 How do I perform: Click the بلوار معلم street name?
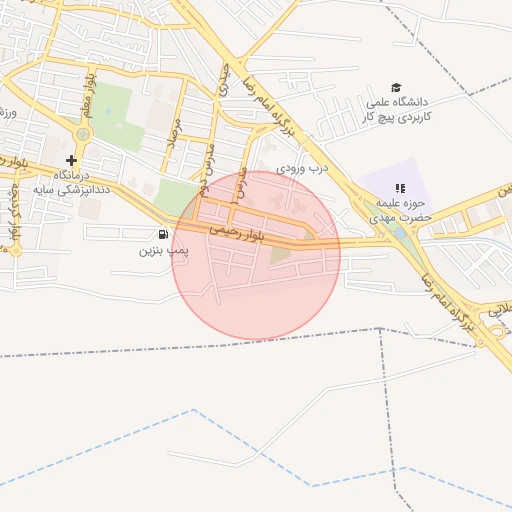coord(89,96)
